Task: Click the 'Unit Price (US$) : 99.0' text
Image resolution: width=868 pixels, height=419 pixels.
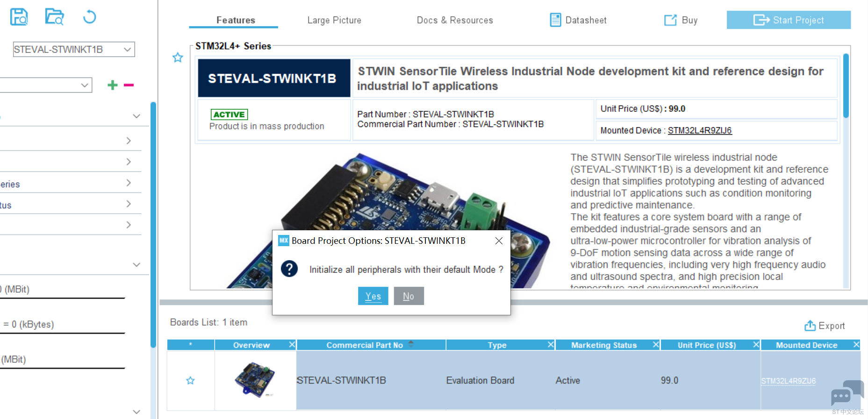Action: [643, 109]
